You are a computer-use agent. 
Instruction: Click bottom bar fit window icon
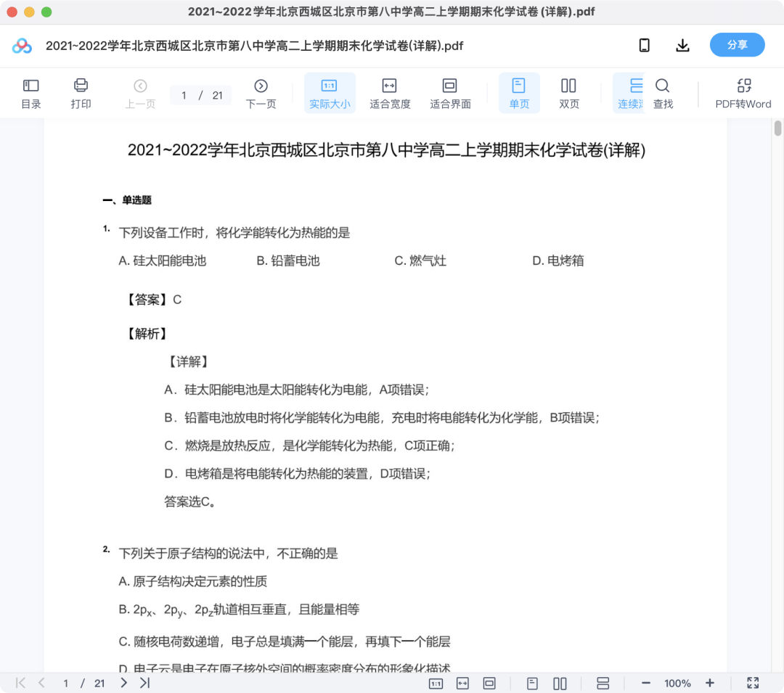click(x=489, y=683)
